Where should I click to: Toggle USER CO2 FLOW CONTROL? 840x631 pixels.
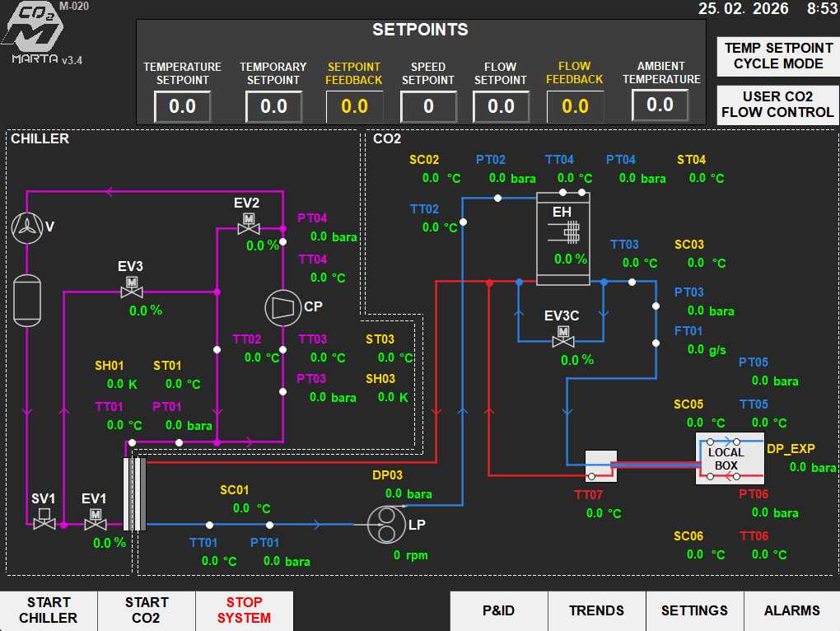point(778,105)
